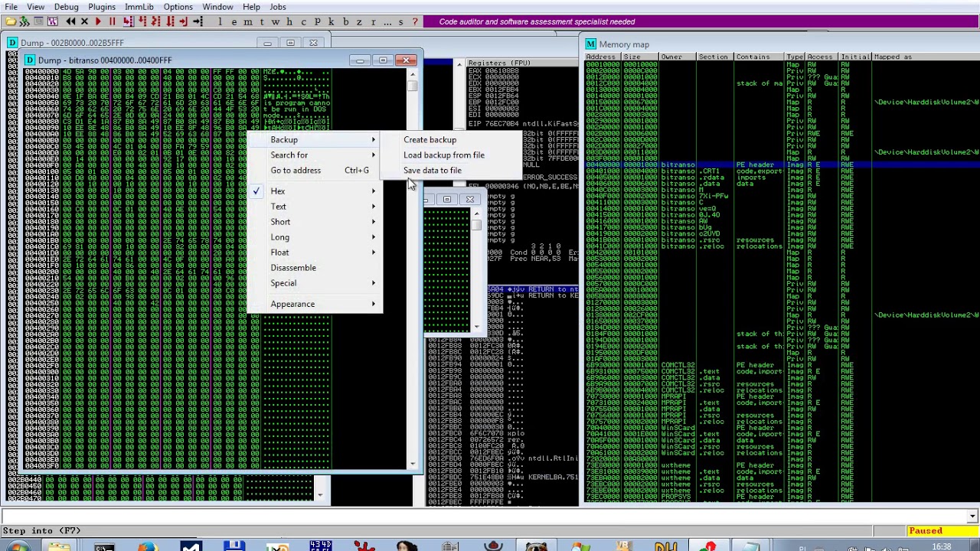Click the Owner column header in Memory map

(678, 57)
